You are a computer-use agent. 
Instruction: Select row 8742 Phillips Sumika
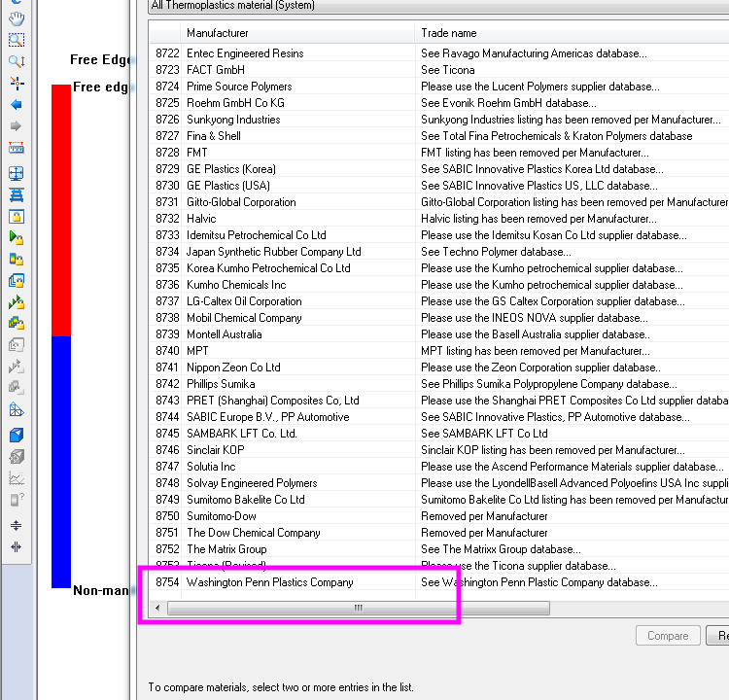click(439, 384)
